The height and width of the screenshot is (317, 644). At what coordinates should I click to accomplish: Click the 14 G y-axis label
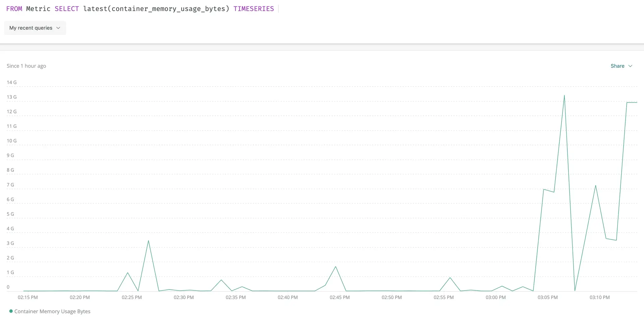12,82
